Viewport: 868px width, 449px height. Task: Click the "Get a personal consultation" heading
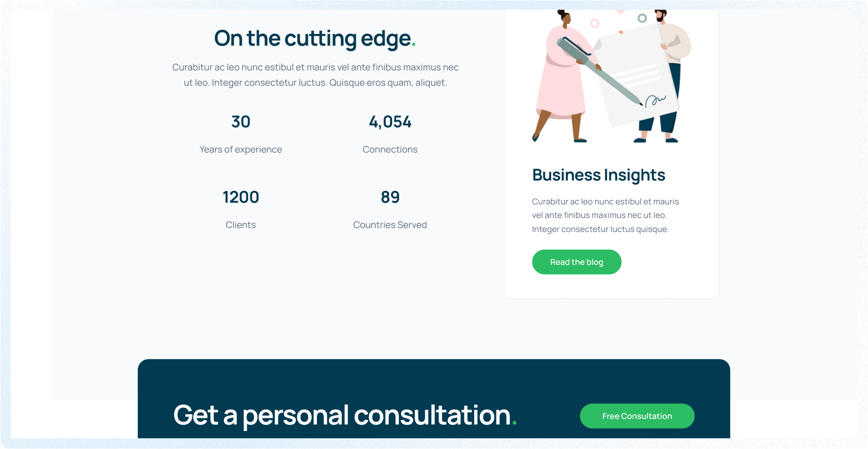344,415
